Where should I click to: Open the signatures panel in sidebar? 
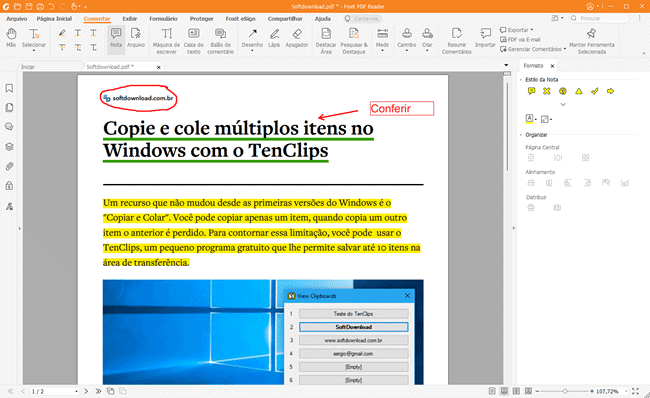[x=9, y=206]
